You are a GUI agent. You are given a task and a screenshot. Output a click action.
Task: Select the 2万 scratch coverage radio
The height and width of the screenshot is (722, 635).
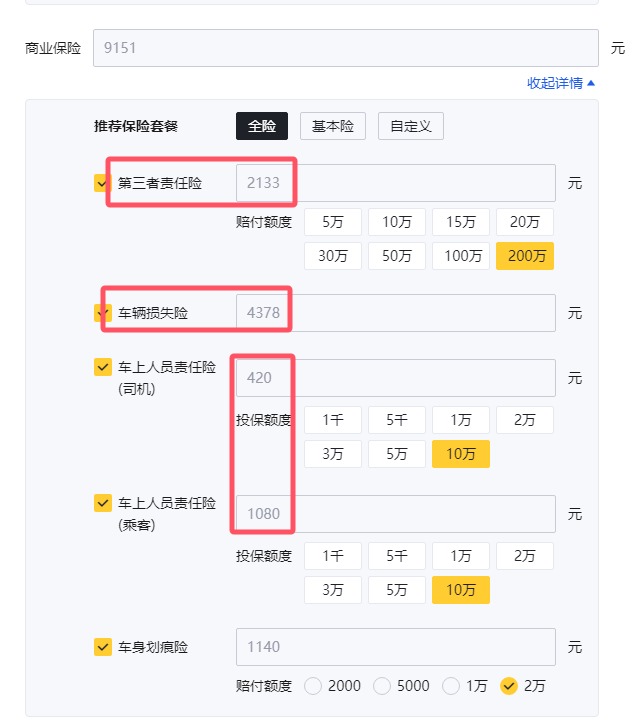[510, 686]
